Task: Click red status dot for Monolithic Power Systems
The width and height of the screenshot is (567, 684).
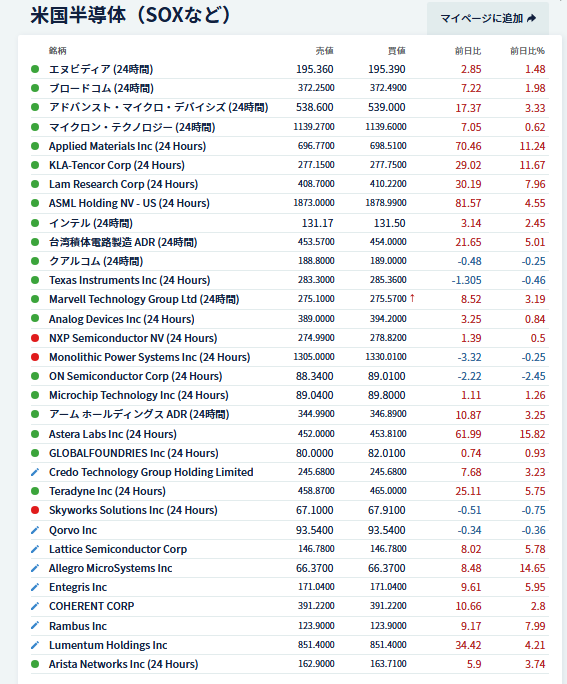Action: click(35, 357)
